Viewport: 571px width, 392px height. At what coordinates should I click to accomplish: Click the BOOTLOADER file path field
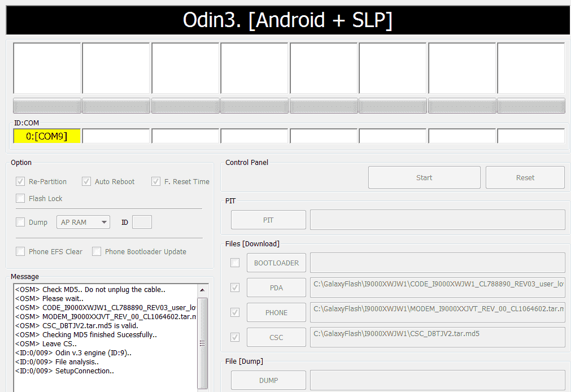pos(437,263)
